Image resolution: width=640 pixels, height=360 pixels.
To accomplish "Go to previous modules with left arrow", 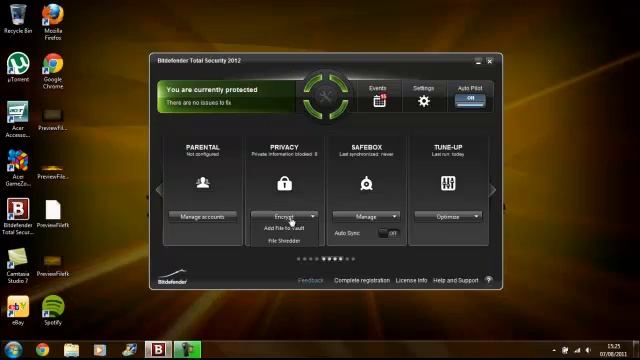I will (159, 190).
